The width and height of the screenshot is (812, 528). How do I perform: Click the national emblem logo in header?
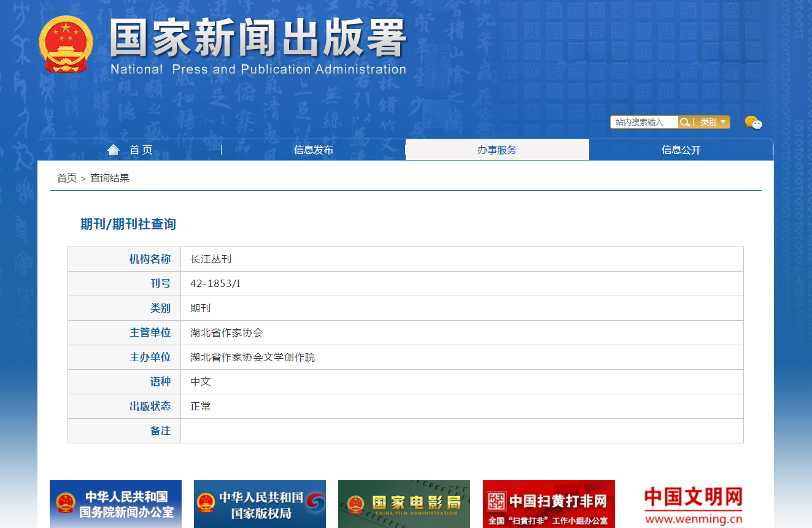coord(66,45)
